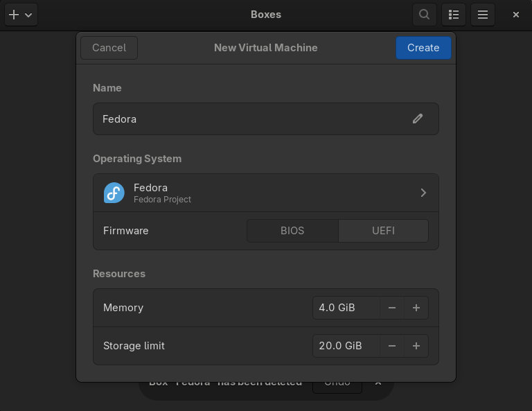Click the pencil edit icon in Name field
Viewport: 532px width, 411px height.
coord(418,119)
